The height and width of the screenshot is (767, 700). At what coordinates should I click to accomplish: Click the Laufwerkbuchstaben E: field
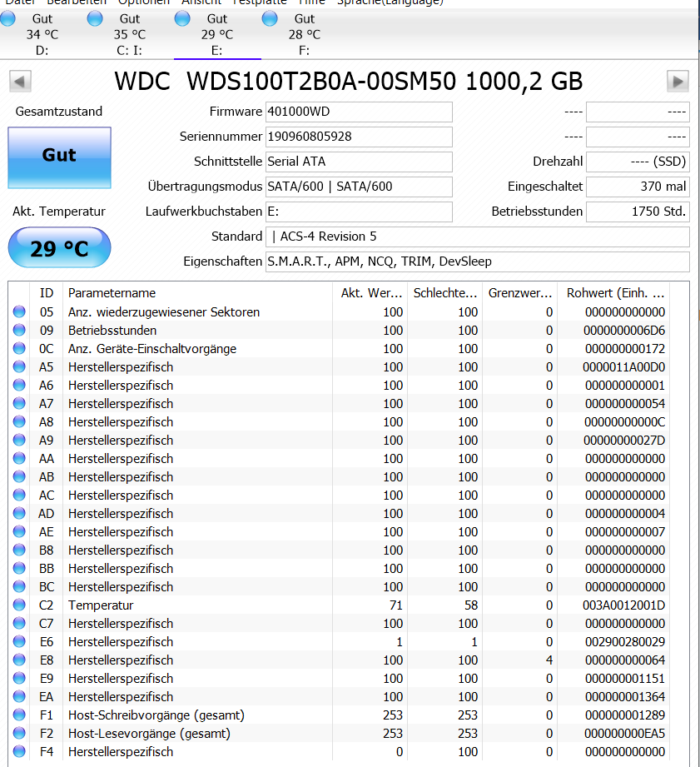coord(359,212)
